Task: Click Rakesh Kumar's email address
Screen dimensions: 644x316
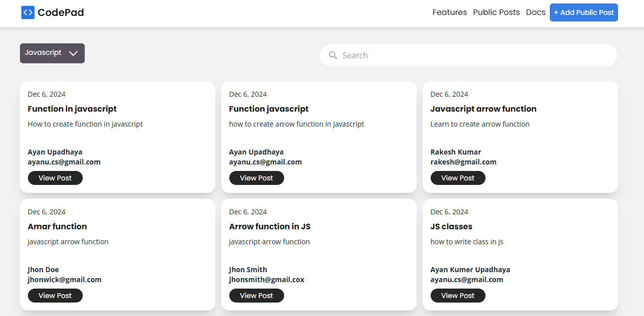Action: point(463,162)
